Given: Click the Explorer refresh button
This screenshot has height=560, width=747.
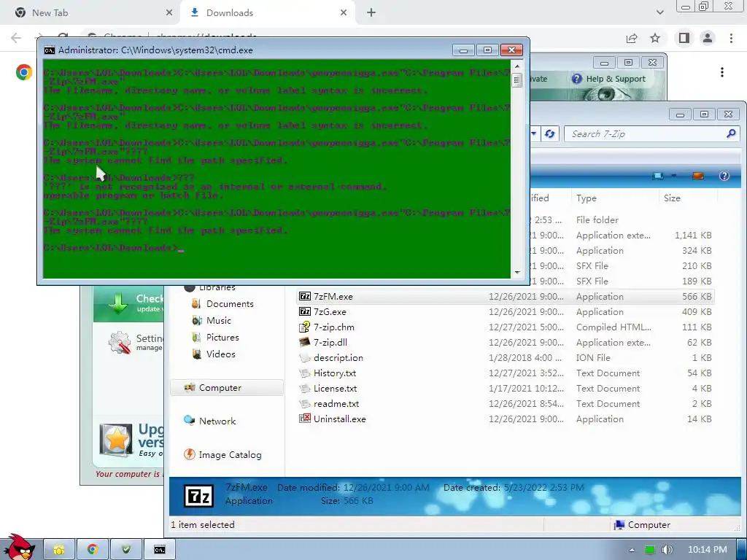Looking at the screenshot, I should 550,134.
